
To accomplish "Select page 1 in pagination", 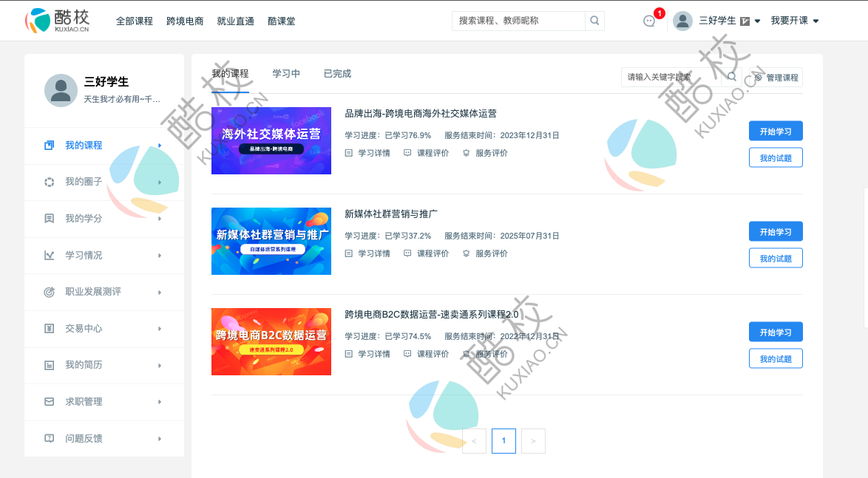I will 503,441.
